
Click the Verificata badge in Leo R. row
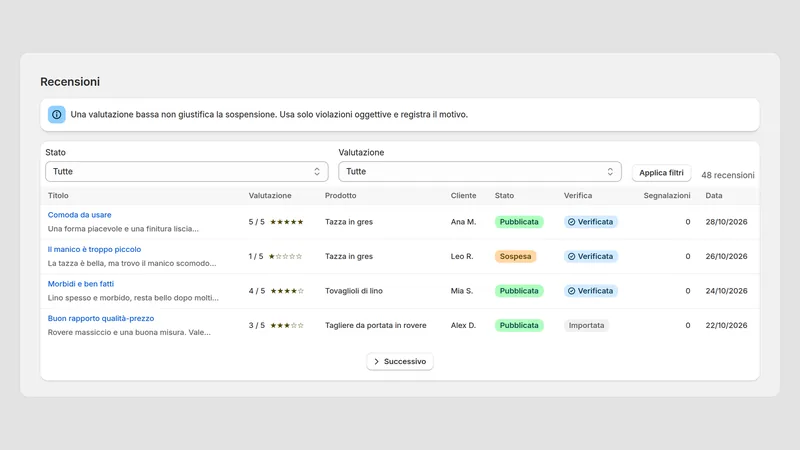[591, 256]
